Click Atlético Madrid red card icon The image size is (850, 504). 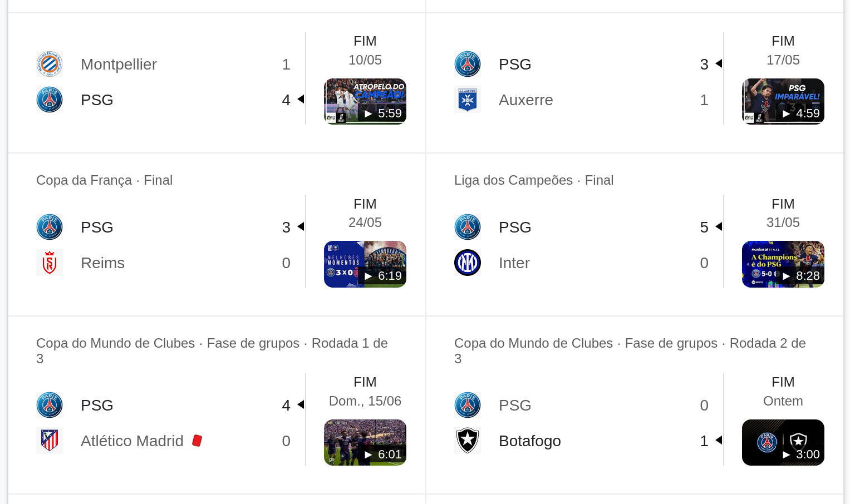pyautogui.click(x=197, y=441)
